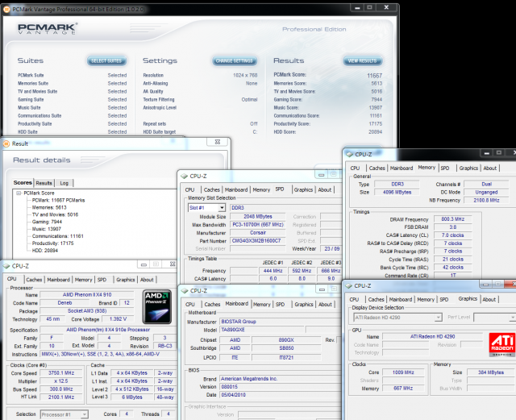The image size is (516, 420).
Task: Click the PCMark Score value 11667
Action: click(x=374, y=76)
